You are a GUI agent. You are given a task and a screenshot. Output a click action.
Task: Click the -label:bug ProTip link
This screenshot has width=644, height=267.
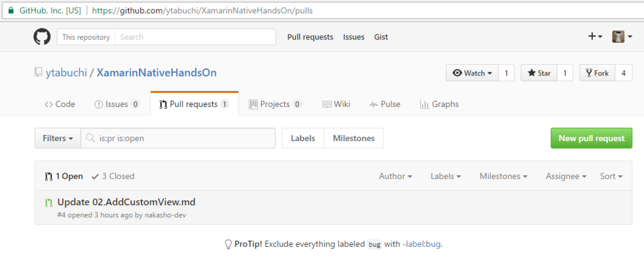(422, 244)
